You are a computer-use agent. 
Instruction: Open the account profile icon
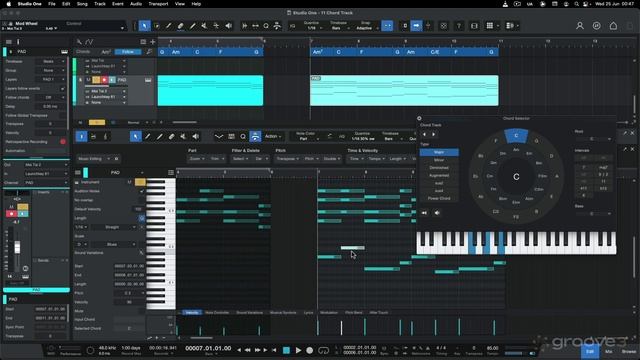[580, 26]
